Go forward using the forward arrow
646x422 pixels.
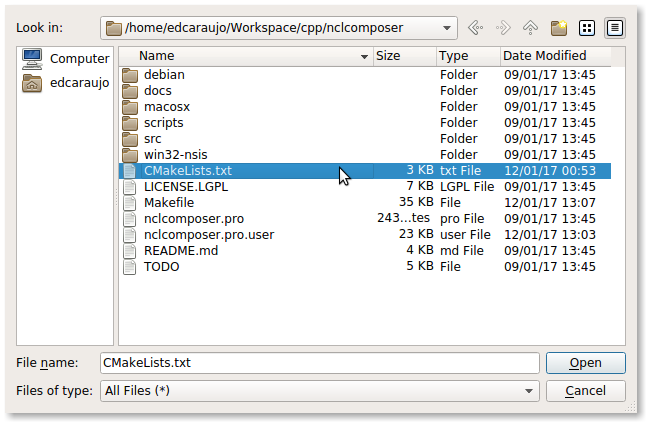(503, 28)
